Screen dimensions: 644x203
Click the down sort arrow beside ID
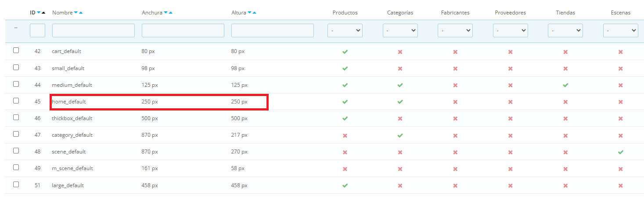39,13
